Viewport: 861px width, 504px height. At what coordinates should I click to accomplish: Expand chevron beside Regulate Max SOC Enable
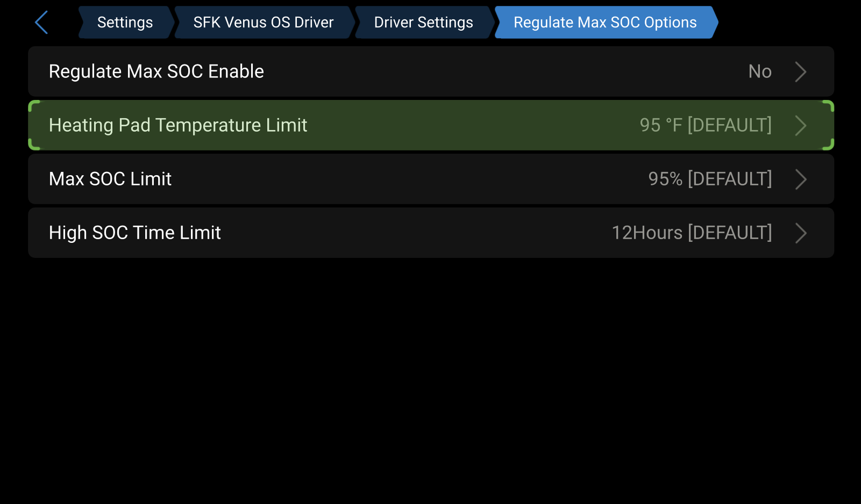801,71
